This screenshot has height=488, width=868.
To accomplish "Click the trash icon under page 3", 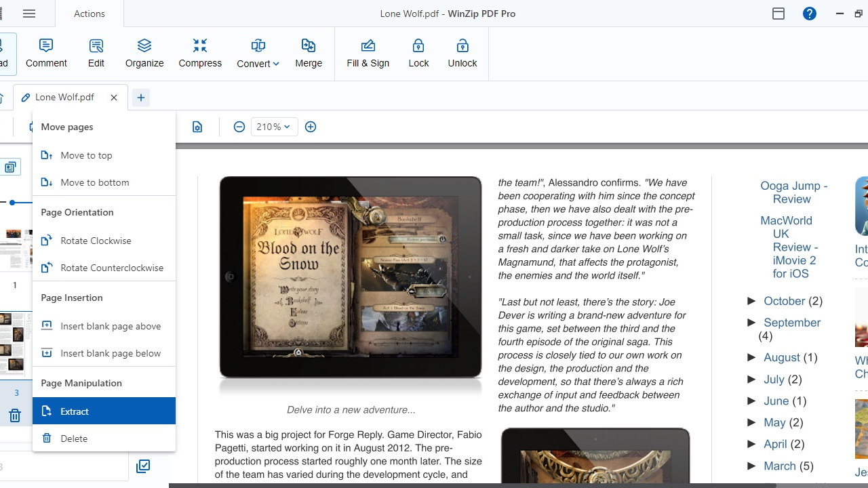I will tap(15, 415).
